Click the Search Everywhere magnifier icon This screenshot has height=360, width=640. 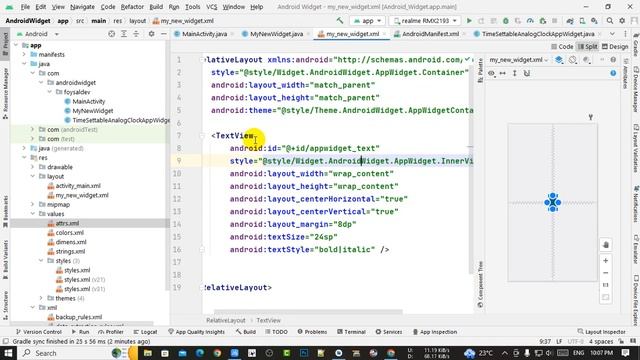(x=609, y=21)
